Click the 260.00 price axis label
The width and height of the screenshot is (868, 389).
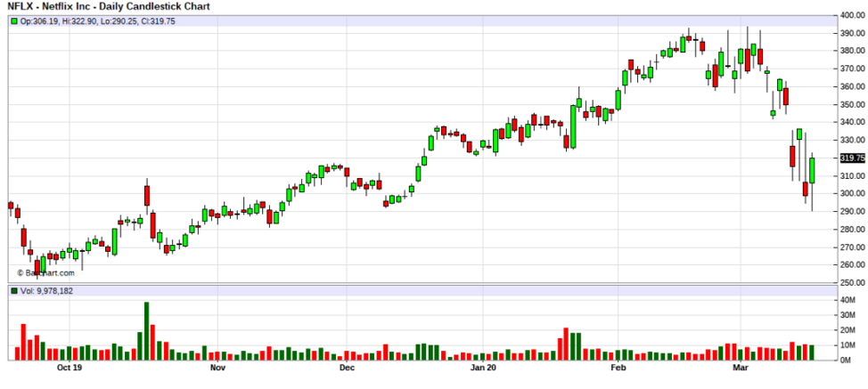tap(853, 264)
